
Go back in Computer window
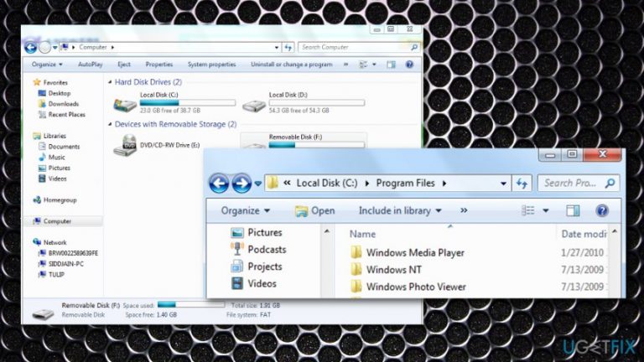30,48
